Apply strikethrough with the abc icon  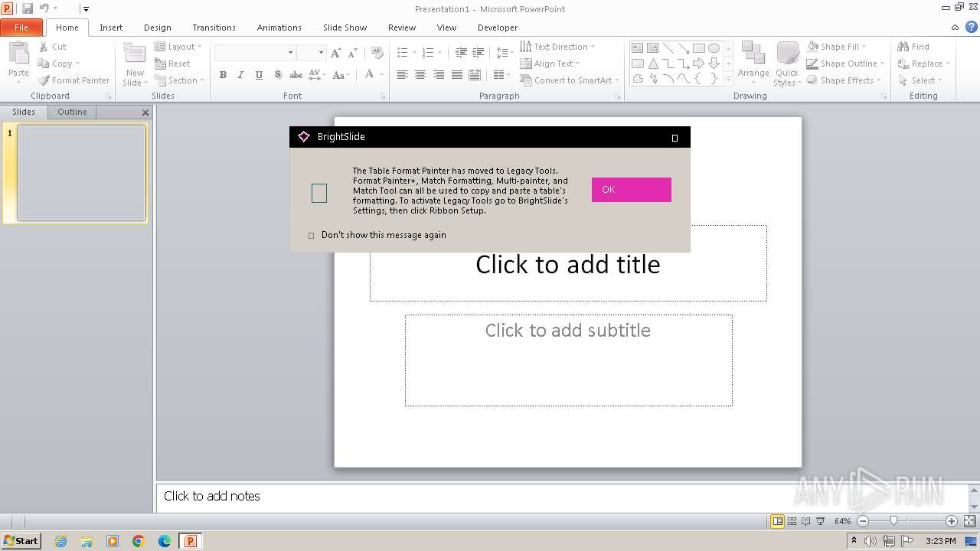pos(296,75)
